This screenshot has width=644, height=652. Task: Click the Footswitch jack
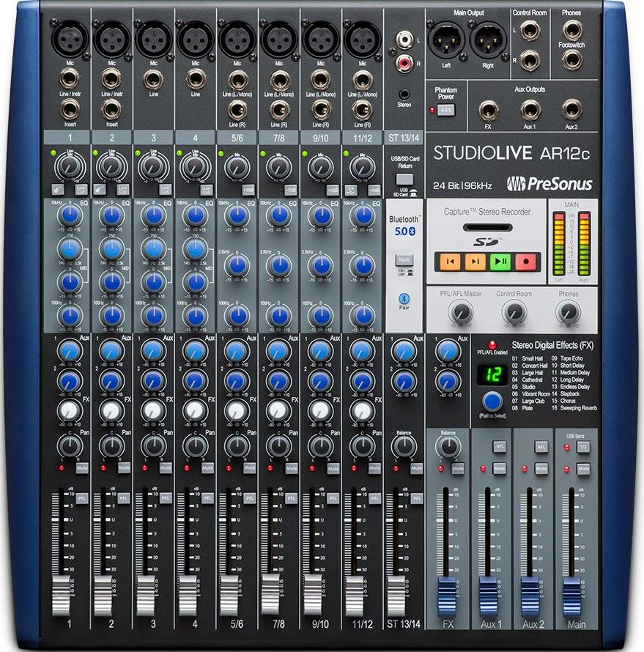click(571, 60)
